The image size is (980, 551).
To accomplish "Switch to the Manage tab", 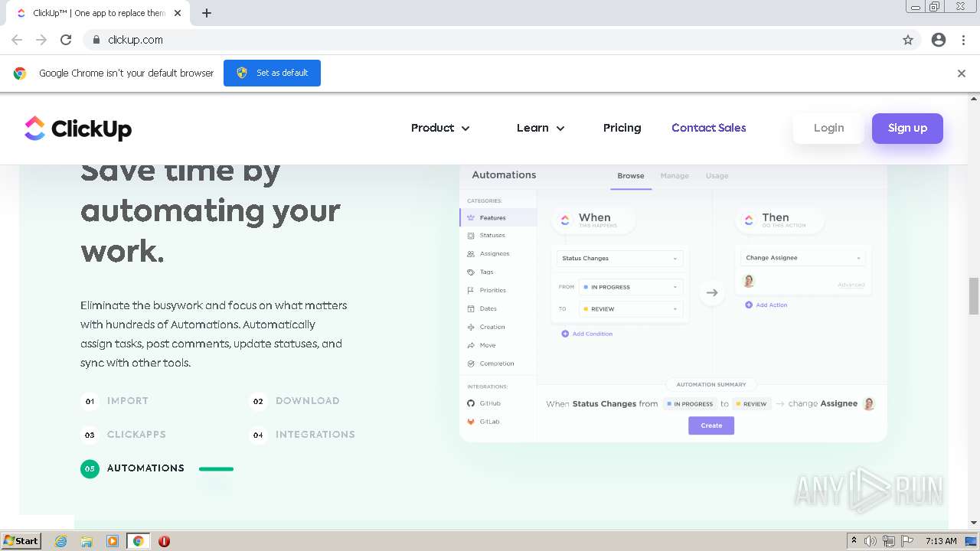I will click(x=675, y=176).
